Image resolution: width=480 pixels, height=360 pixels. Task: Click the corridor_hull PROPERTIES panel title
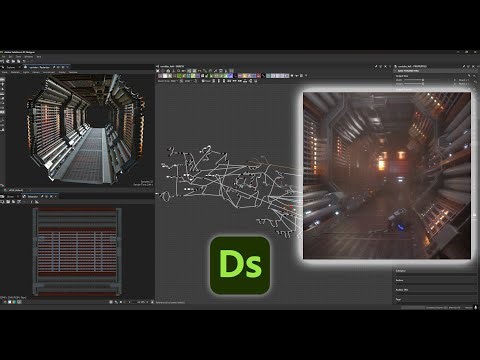412,66
